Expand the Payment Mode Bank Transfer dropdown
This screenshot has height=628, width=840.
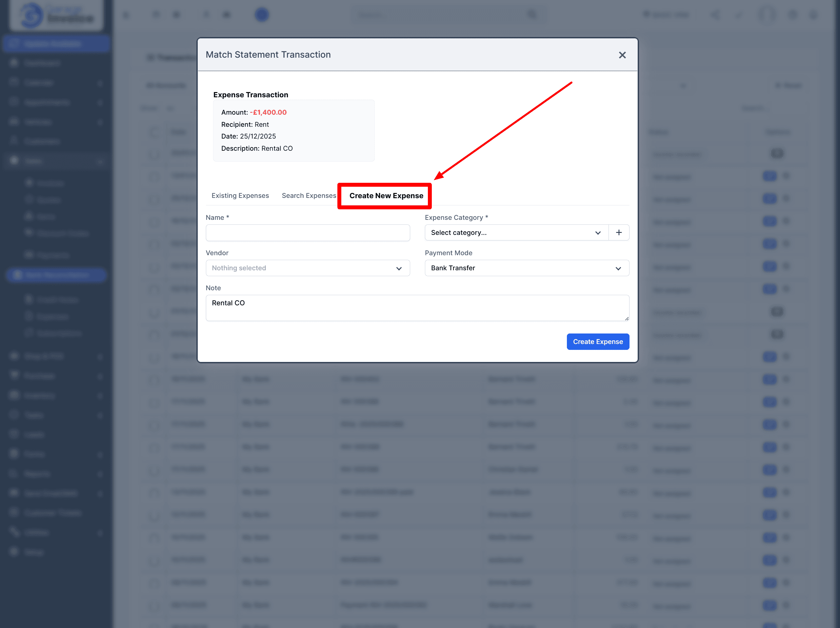tap(526, 268)
